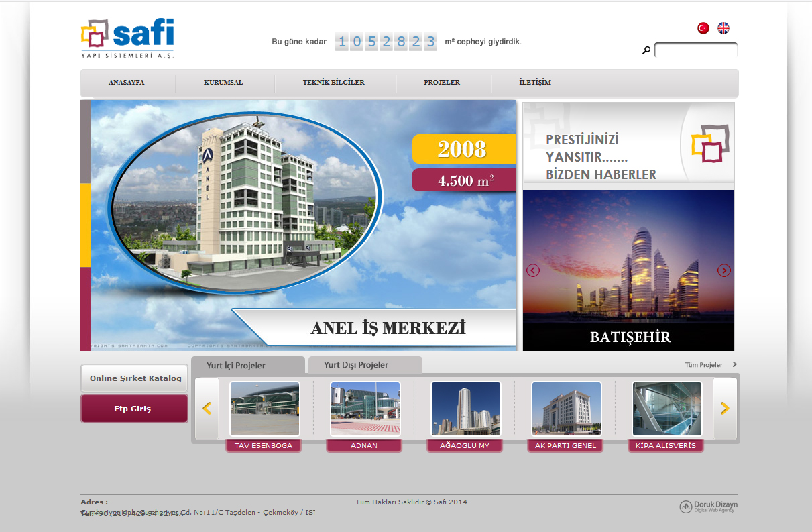Click the TAV ESENBOGA label

pyautogui.click(x=264, y=445)
